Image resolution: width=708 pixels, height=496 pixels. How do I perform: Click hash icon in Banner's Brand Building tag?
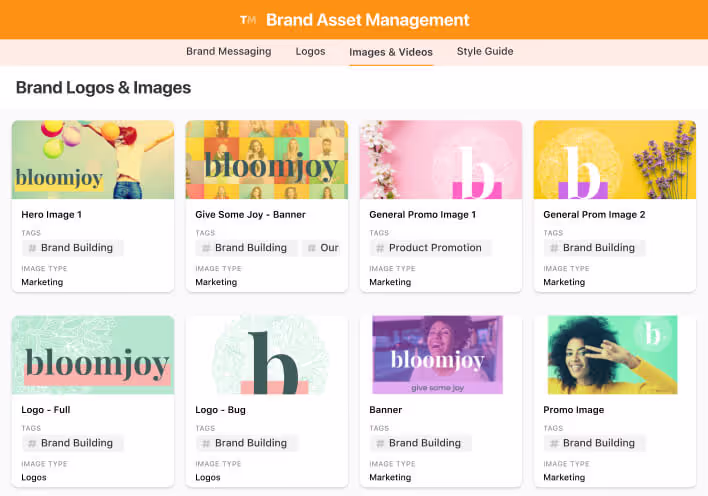click(380, 443)
